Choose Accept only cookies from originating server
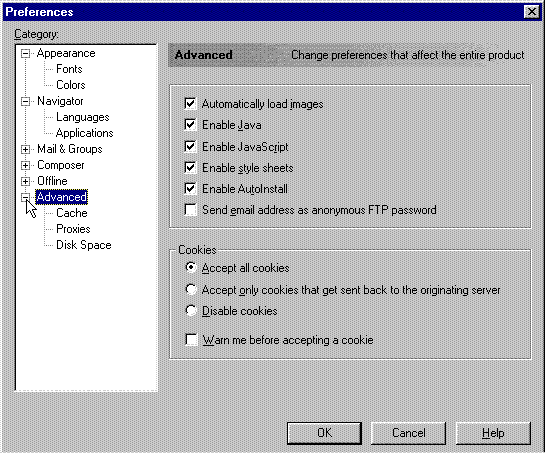This screenshot has width=545, height=453. pos(191,289)
